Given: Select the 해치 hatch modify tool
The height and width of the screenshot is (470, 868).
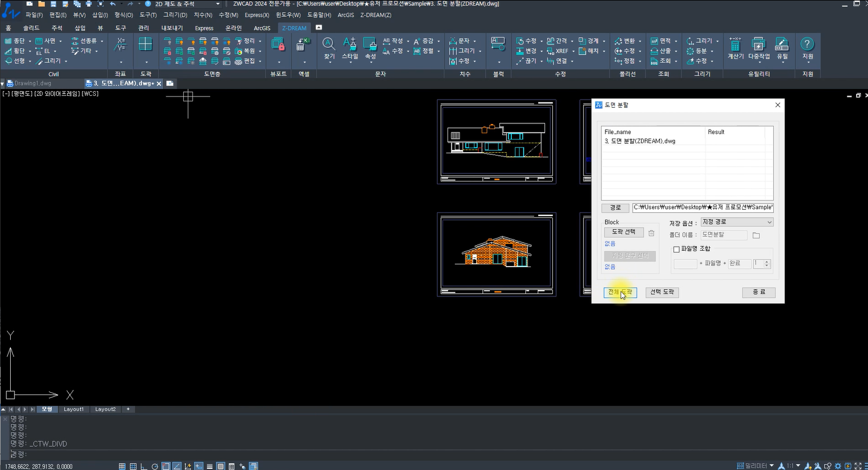Looking at the screenshot, I should point(589,51).
